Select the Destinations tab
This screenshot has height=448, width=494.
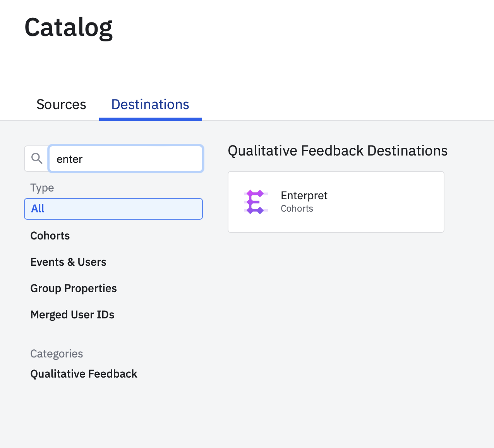point(150,104)
